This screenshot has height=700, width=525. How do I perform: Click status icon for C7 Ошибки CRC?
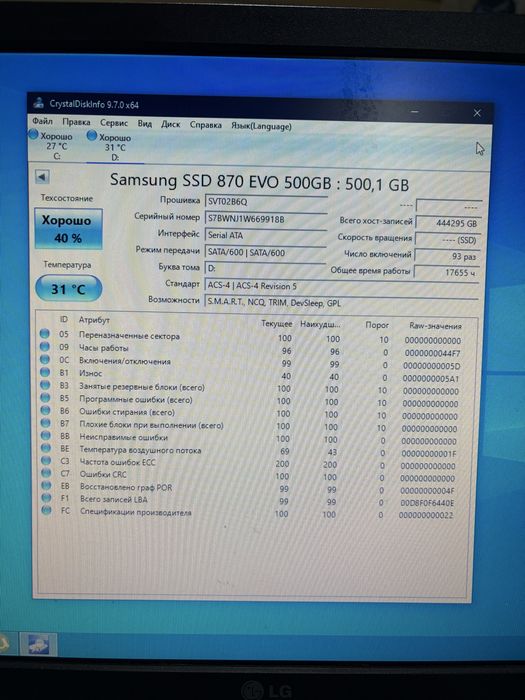pos(46,472)
